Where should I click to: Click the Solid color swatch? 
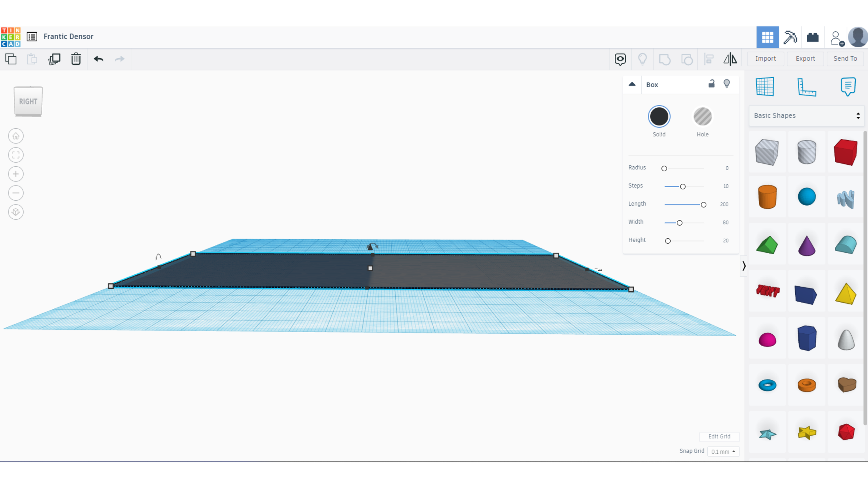click(659, 117)
